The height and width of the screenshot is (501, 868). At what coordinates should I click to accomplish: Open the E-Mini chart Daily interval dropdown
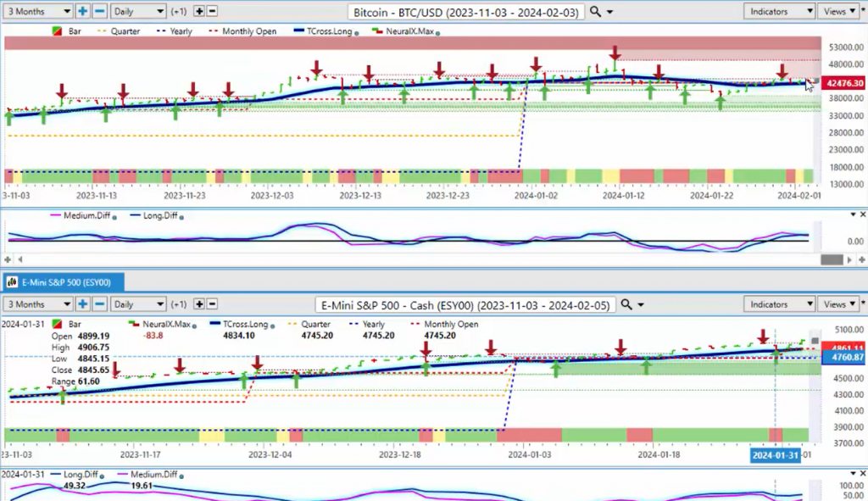pos(138,304)
